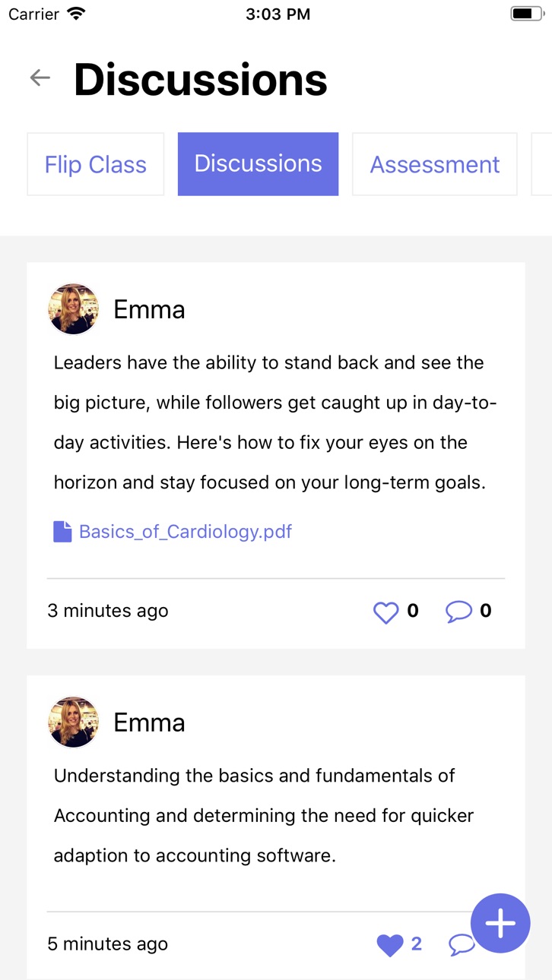Tap the back arrow beside Discussions title

(x=40, y=77)
